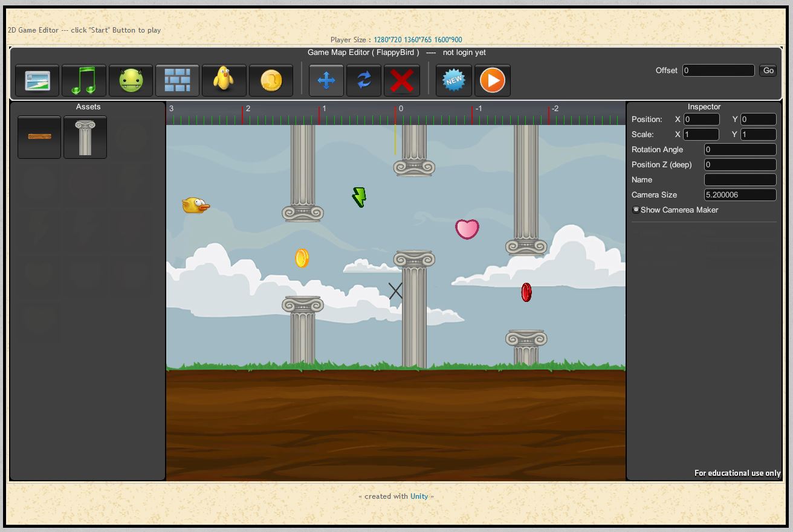Open the Unity link in footer
This screenshot has height=532, width=793.
click(x=419, y=496)
